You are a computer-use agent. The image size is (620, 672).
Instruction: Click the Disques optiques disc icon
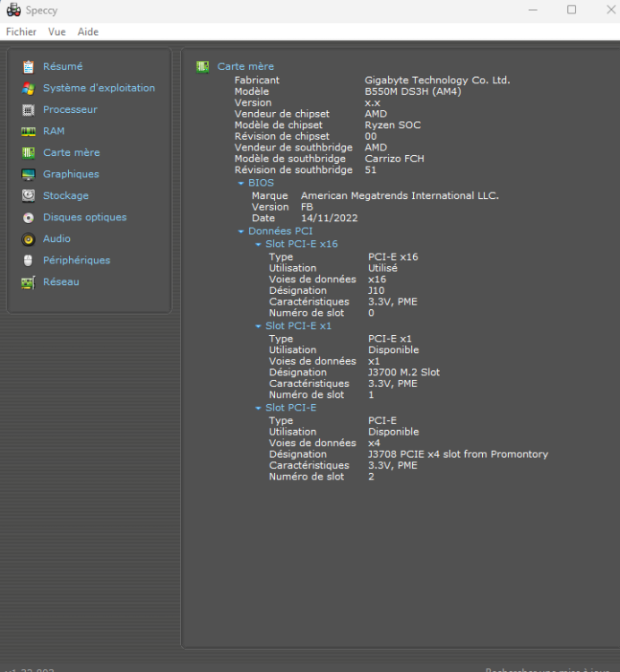[x=29, y=218]
